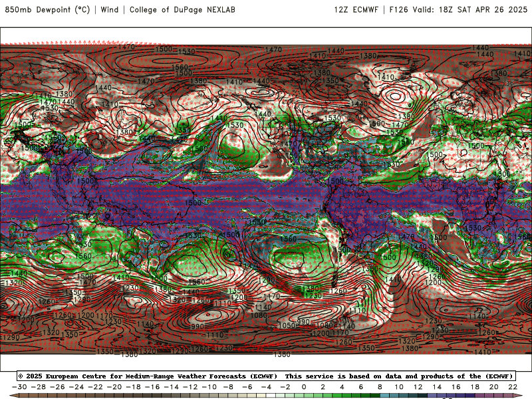Click the -28 color scale label
Viewport: 532px width, 399px height.
[x=39, y=387]
